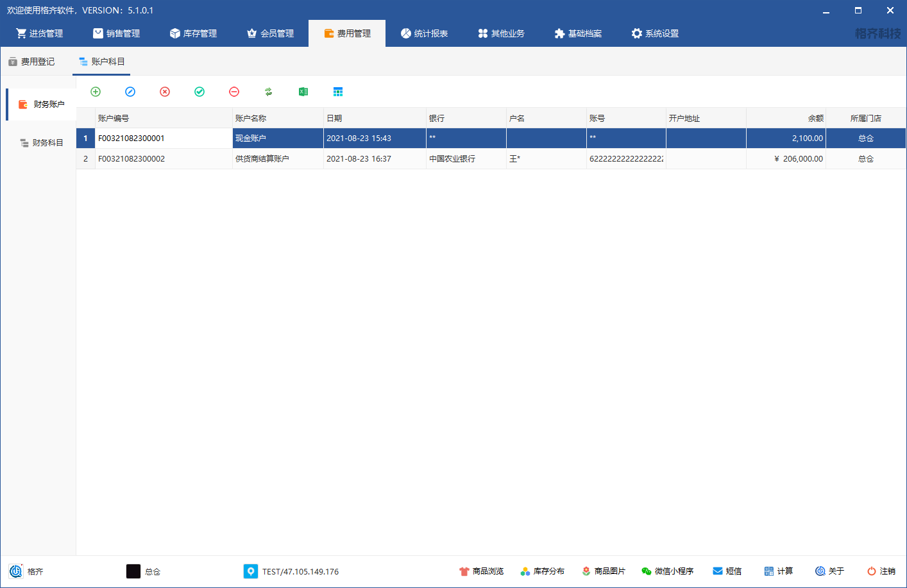Click the 关于 about button
This screenshot has height=588, width=907.
tap(830, 571)
